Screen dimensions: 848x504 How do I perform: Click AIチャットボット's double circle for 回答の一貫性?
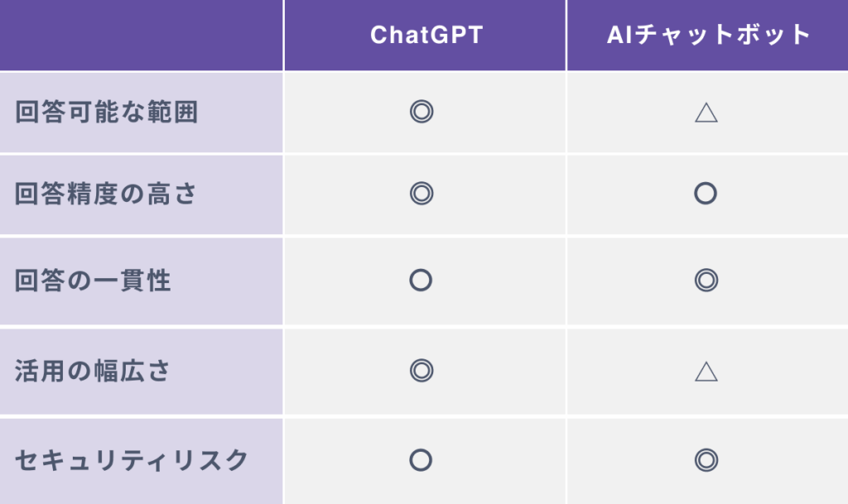click(706, 281)
